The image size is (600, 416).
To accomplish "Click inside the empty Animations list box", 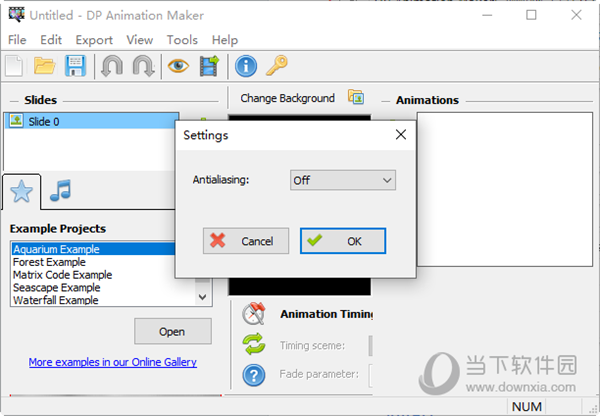I will (x=504, y=189).
